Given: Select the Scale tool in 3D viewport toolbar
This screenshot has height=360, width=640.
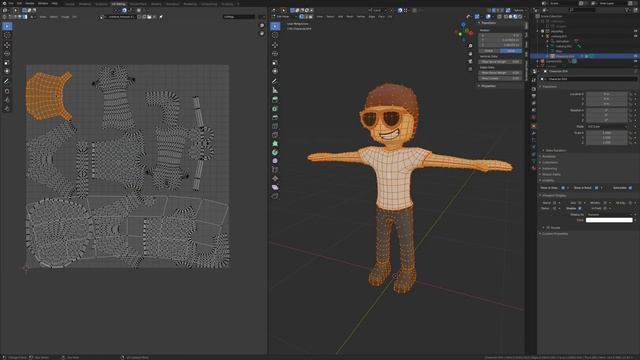Looking at the screenshot, I should point(275,63).
